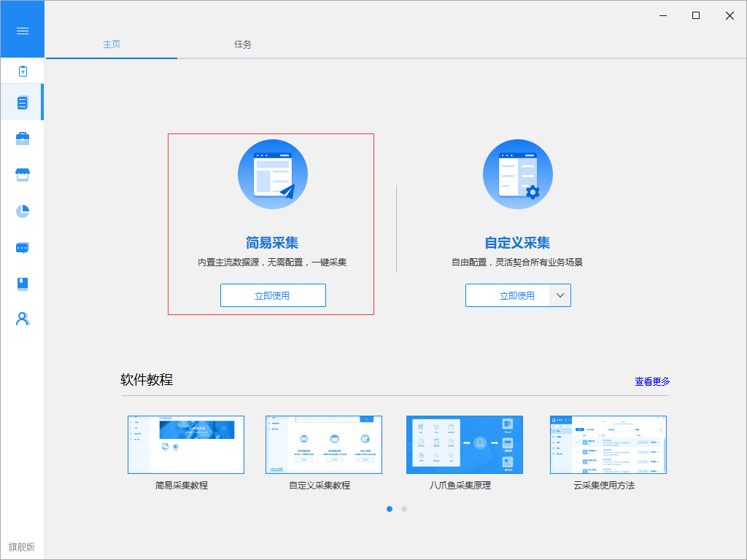Open the 简易采集教程 thumbnail
Screen dimensions: 747x560
[186, 445]
